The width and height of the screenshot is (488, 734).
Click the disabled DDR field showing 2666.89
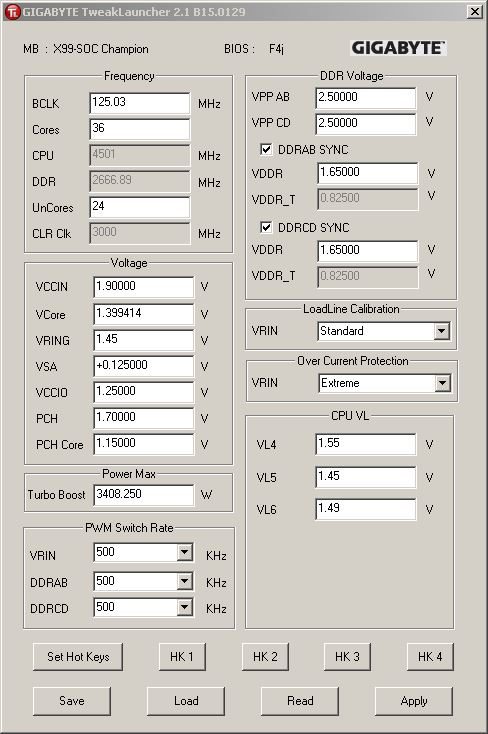(x=140, y=181)
